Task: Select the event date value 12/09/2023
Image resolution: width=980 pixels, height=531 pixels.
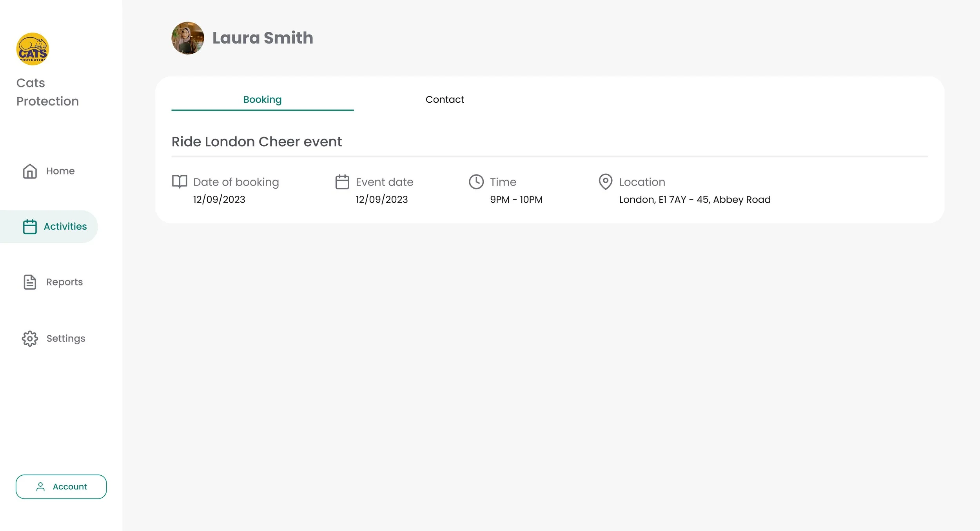Action: pos(382,200)
